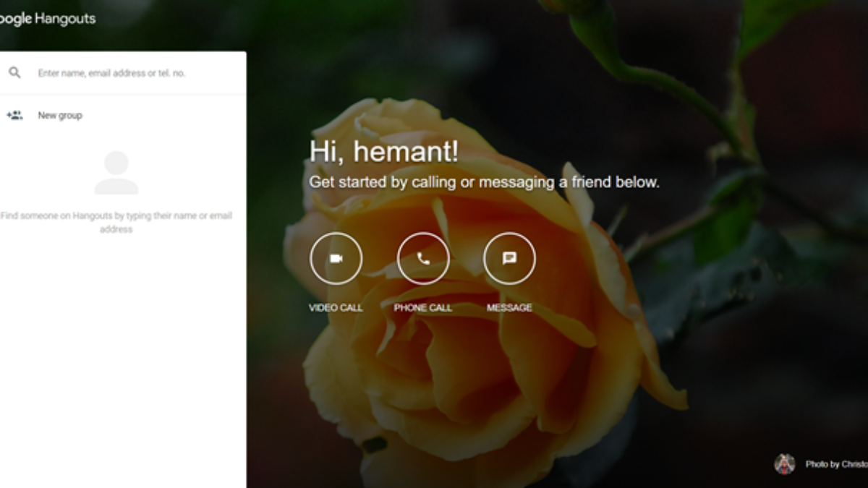Click the placeholder contact avatar icon

tap(116, 173)
